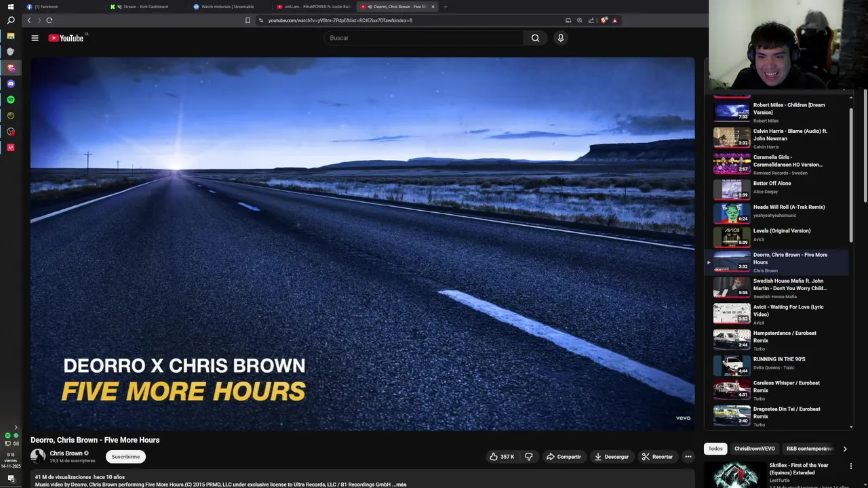Click the playlist panel scrollbar

click(851, 175)
